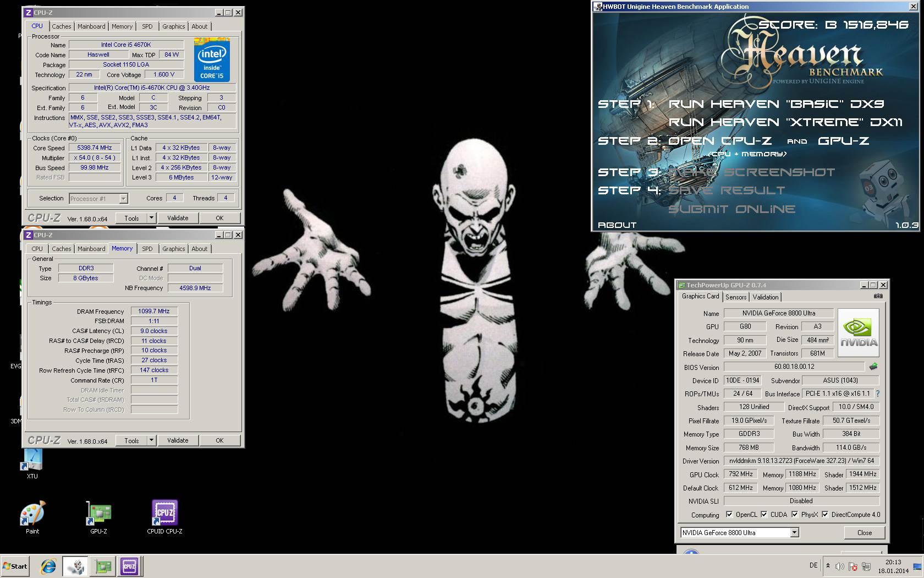This screenshot has height=578, width=924.
Task: Click the volume icon in system tray
Action: click(x=839, y=566)
